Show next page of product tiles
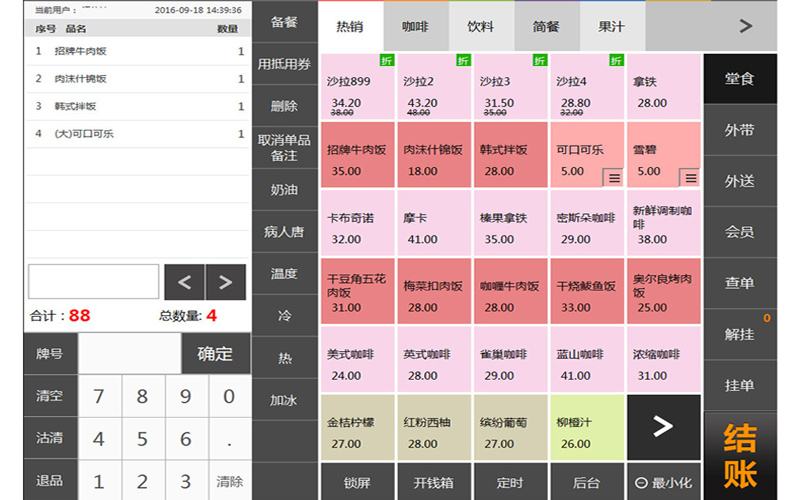The image size is (800, 500). point(663,427)
